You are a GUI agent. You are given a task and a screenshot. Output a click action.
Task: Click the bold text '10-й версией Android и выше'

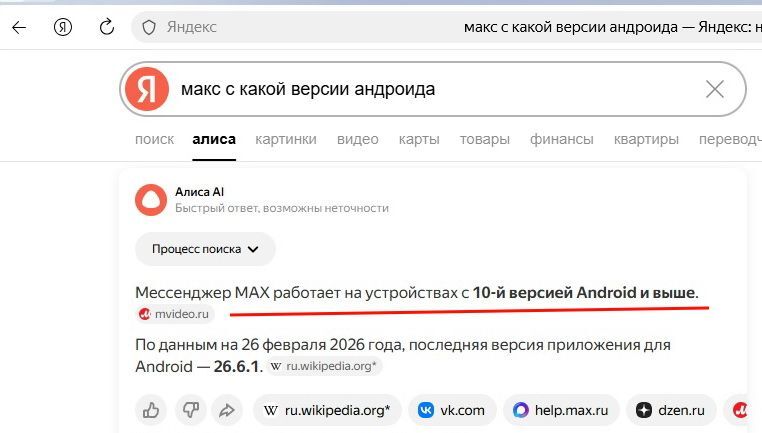click(x=584, y=293)
